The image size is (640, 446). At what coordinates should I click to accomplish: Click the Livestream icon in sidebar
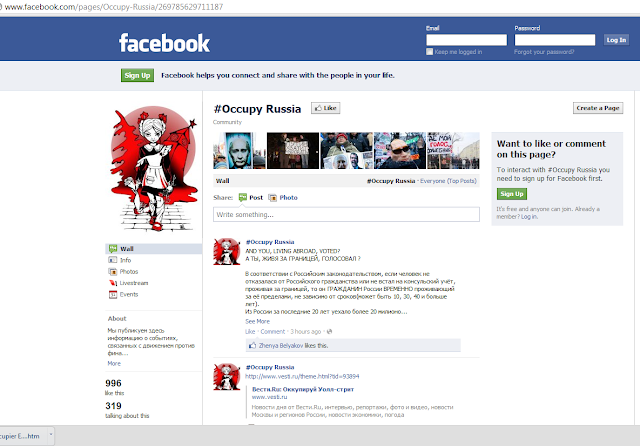click(x=113, y=283)
